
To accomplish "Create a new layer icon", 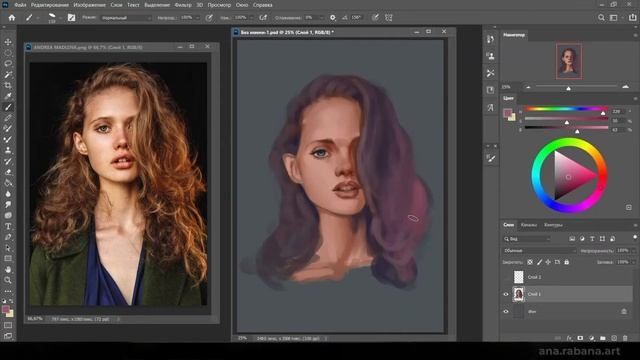I will [x=614, y=338].
